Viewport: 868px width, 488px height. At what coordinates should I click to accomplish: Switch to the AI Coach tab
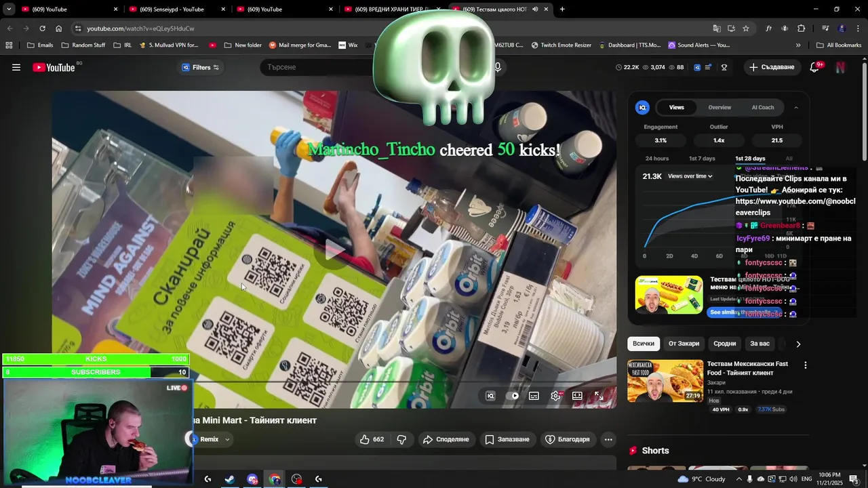click(x=763, y=107)
